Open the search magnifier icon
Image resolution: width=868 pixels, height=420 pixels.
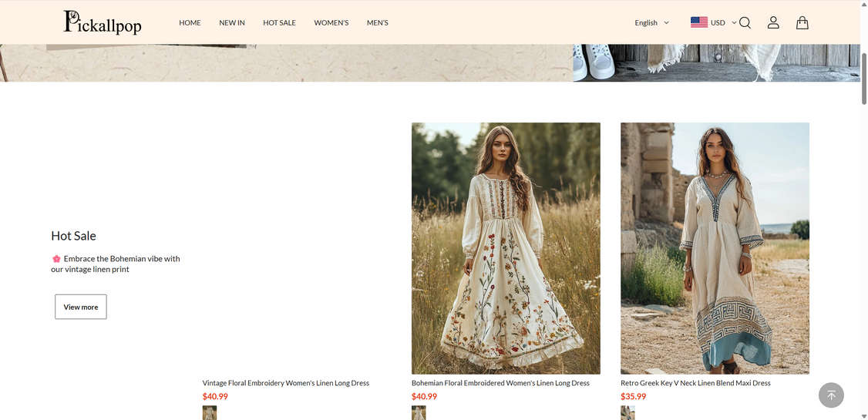click(745, 22)
